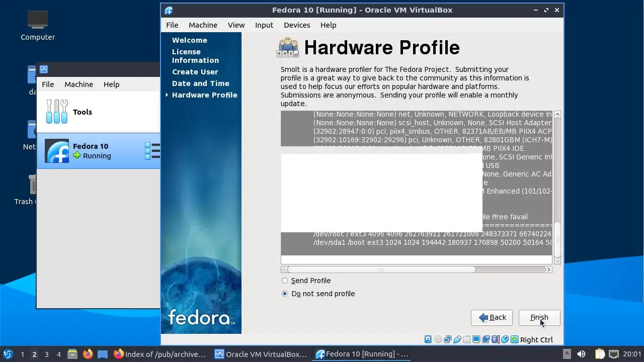Select Do not send profile option

coord(285,294)
